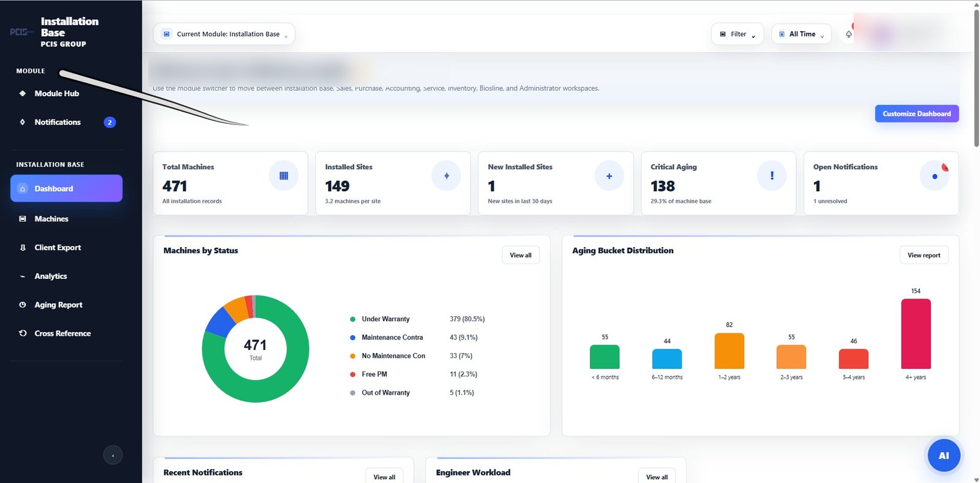Image resolution: width=980 pixels, height=483 pixels.
Task: Click the Under Warranty legend color dot
Action: click(x=353, y=319)
